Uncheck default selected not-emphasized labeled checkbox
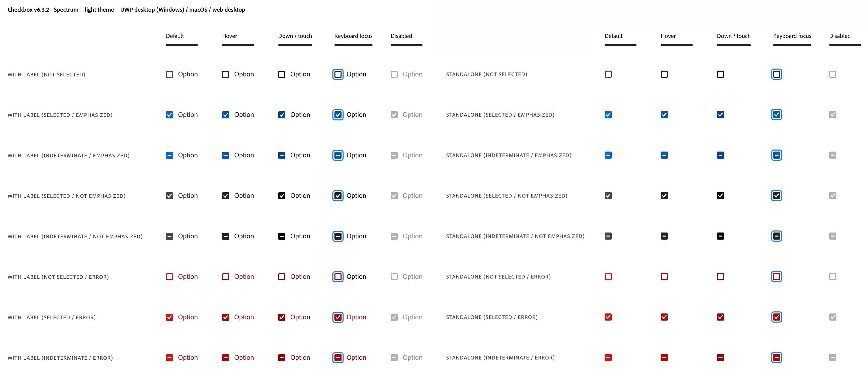This screenshot has height=380, width=868. (170, 195)
